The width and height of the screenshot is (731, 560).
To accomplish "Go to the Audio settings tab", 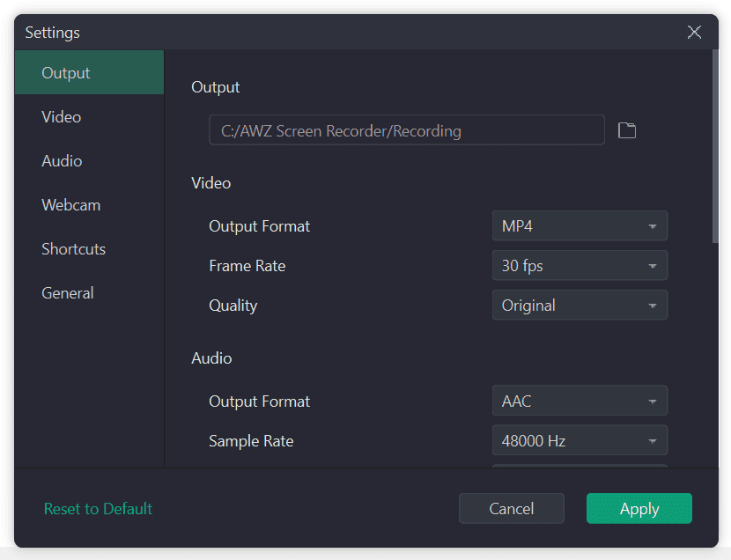I will pyautogui.click(x=62, y=161).
